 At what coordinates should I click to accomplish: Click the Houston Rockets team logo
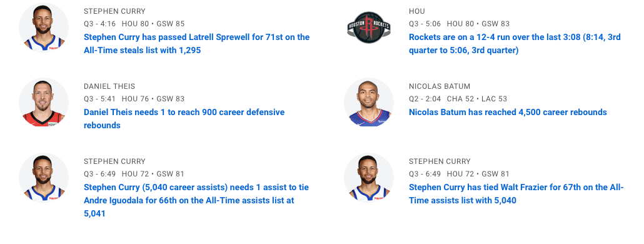(x=369, y=27)
